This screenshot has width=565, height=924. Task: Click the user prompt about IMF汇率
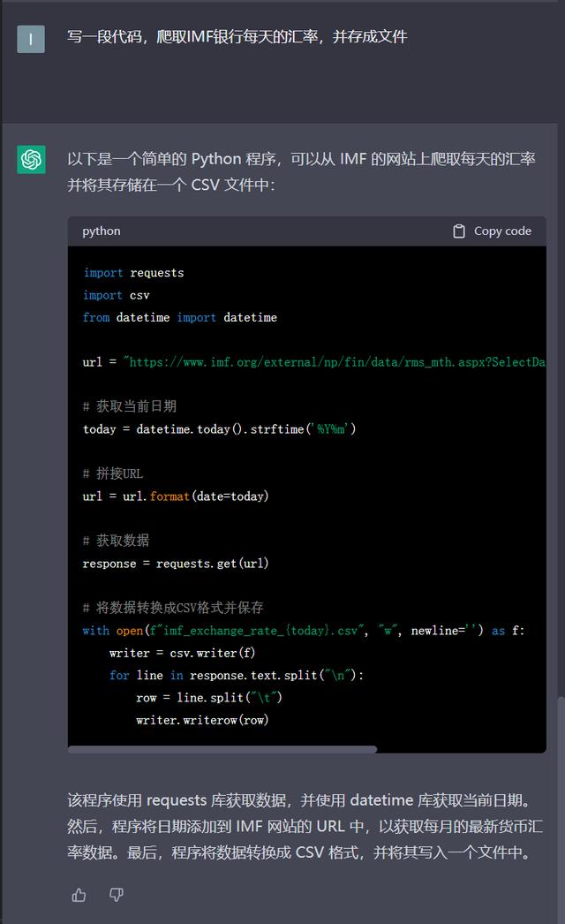[237, 36]
